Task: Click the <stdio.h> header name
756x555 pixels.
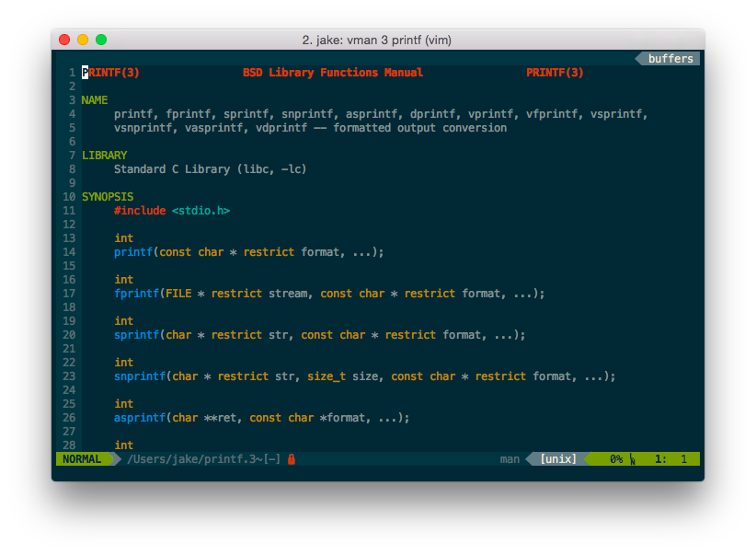Action: [x=200, y=211]
